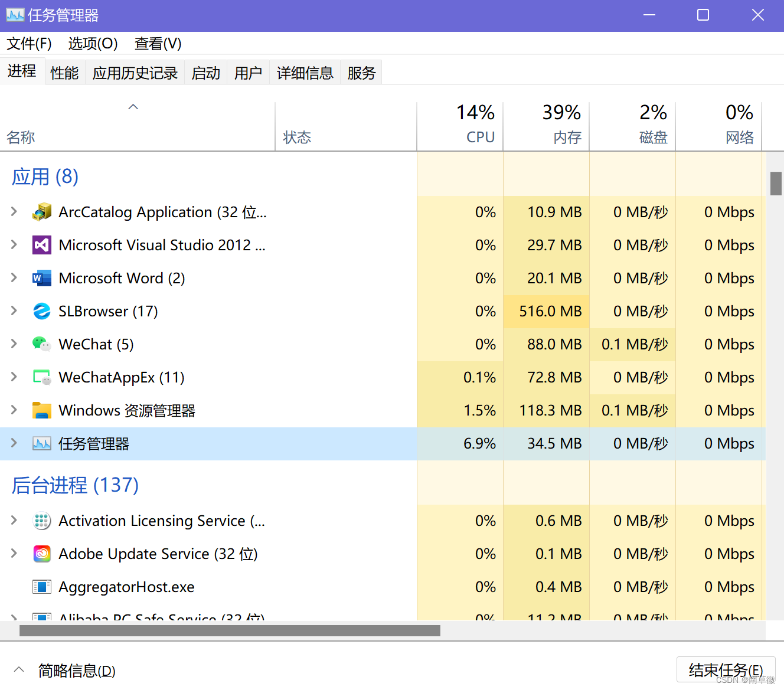Open the 文件(F) menu
Screen dimensions: 784x690
30,44
